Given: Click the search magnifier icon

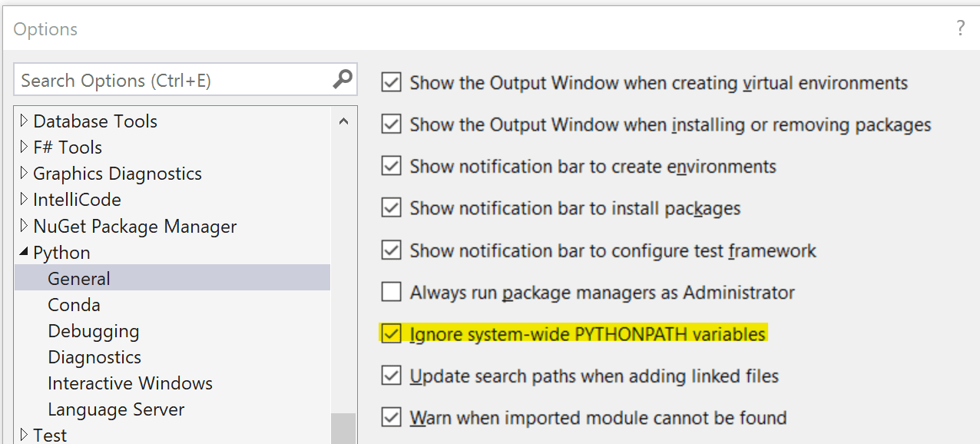Looking at the screenshot, I should pyautogui.click(x=343, y=79).
